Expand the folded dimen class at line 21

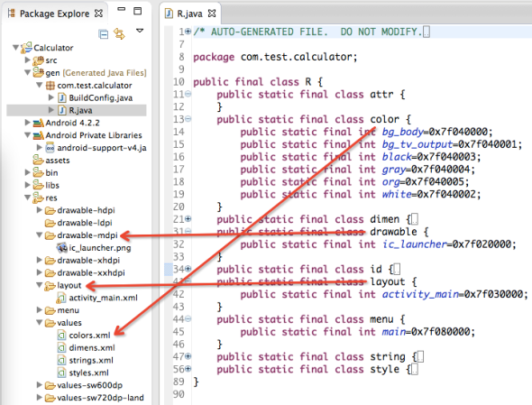click(188, 219)
